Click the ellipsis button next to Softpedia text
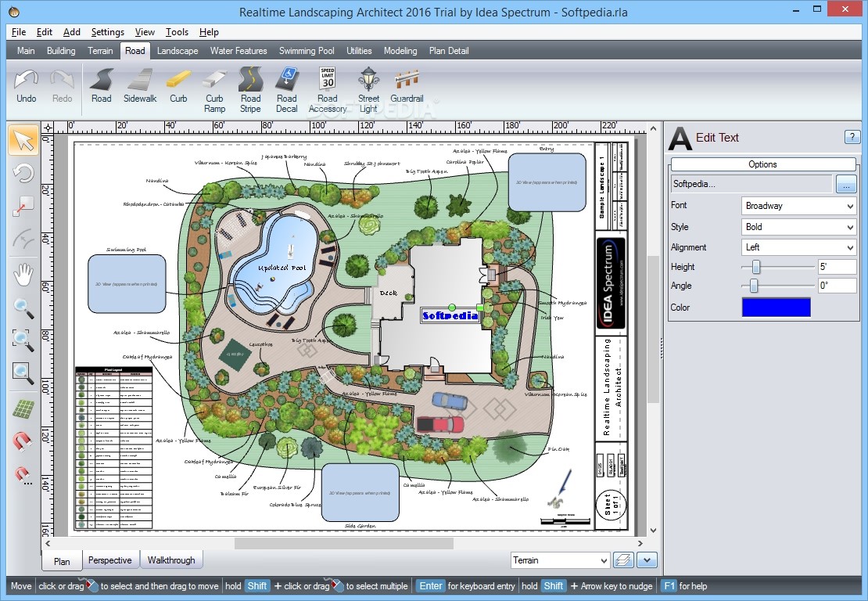Screen dimensions: 868x601 point(846,185)
